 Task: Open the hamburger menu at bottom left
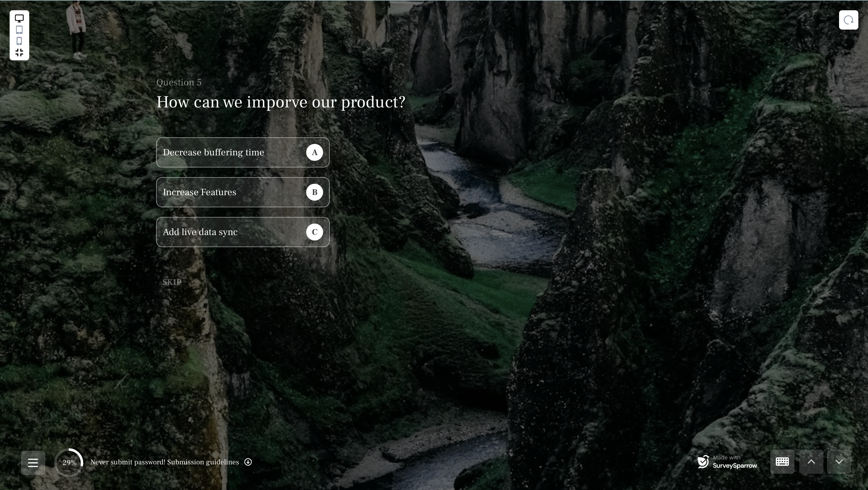33,463
